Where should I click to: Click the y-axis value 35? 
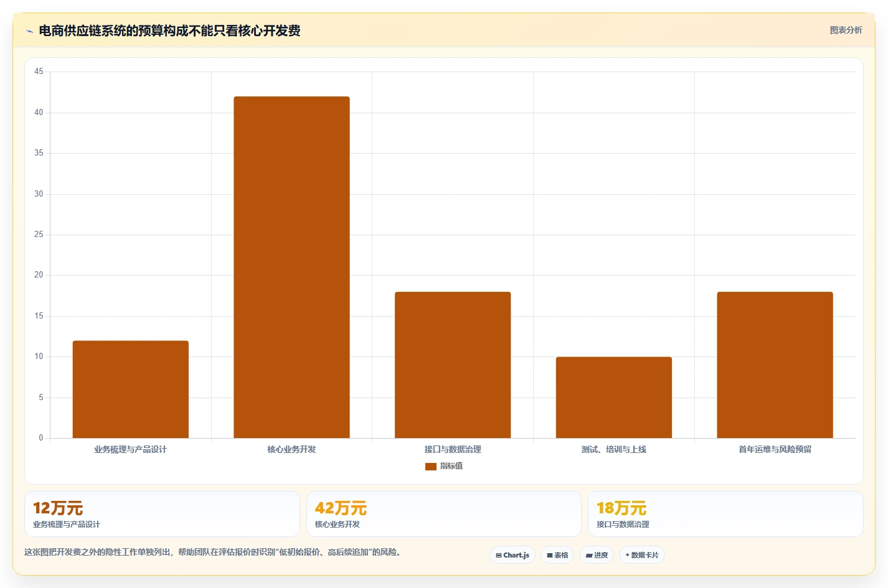[39, 153]
